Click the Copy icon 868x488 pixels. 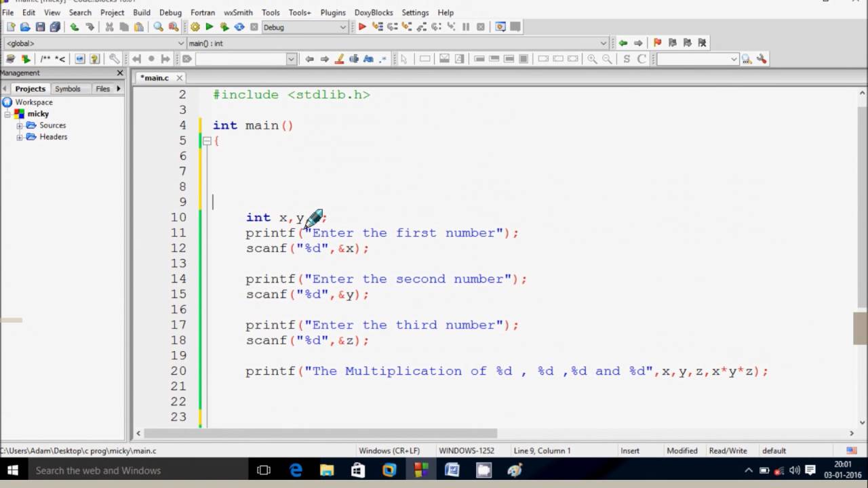(124, 27)
